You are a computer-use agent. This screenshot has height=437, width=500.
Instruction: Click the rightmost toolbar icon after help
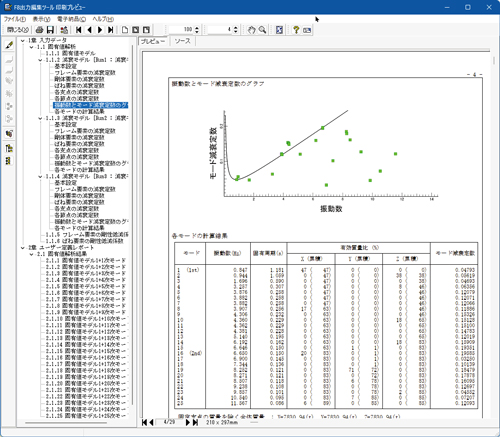click(307, 30)
